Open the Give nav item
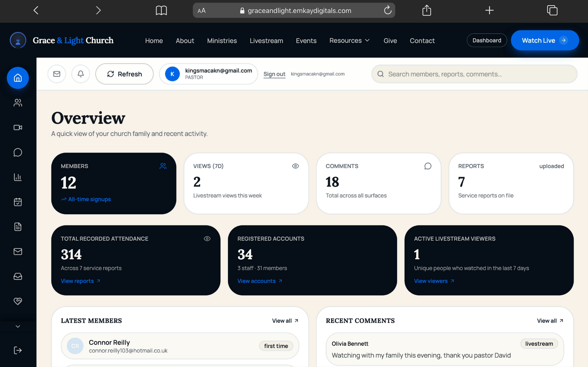 pos(390,41)
